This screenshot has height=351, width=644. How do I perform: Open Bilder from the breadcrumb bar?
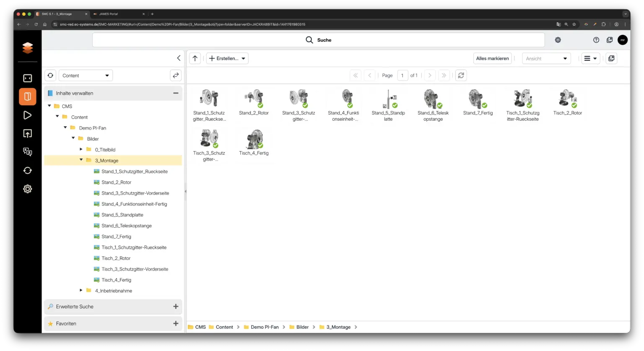[x=303, y=327]
